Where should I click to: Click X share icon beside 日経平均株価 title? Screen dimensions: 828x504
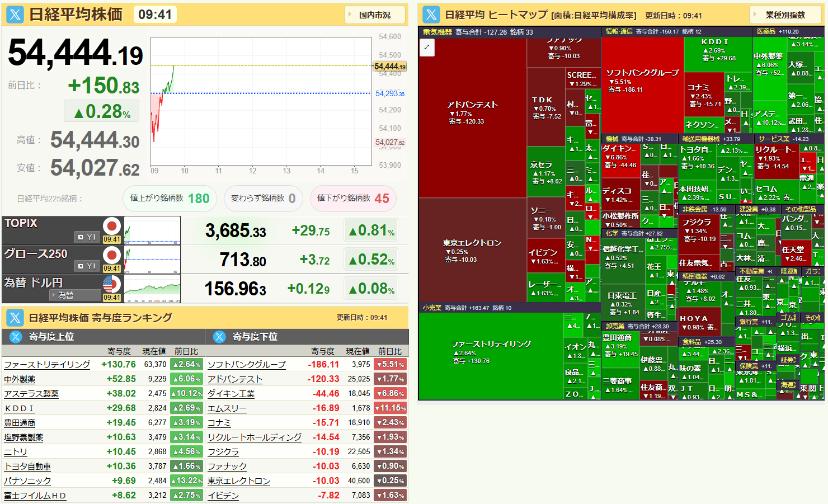click(15, 15)
